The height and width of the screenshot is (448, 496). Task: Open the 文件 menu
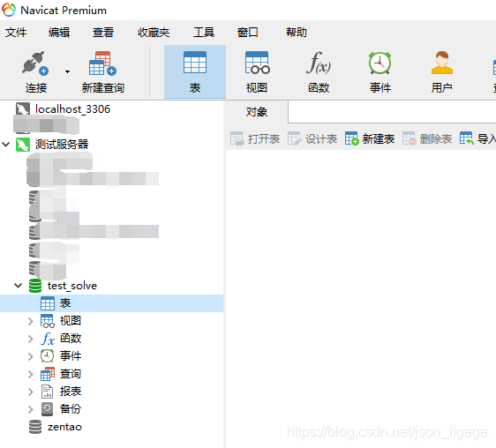coord(16,33)
